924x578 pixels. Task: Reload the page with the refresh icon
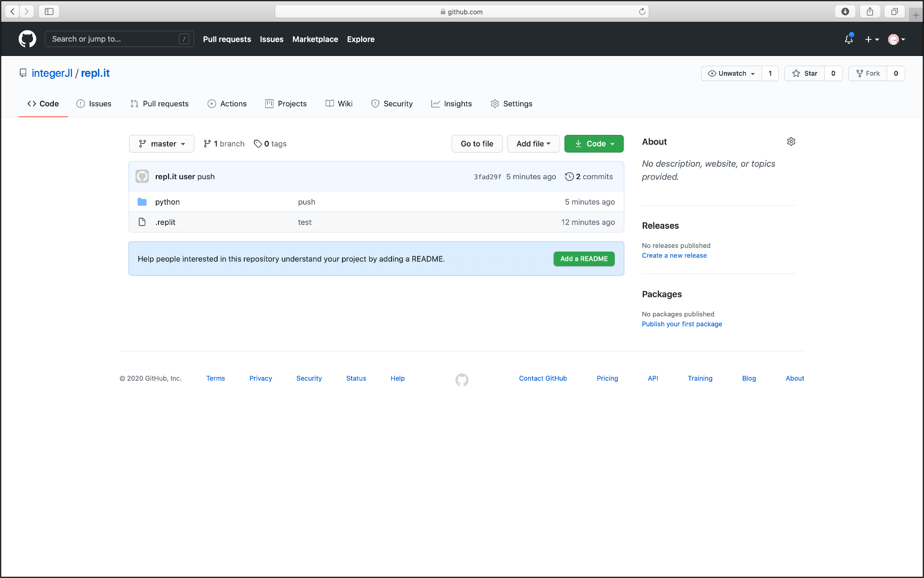click(642, 11)
